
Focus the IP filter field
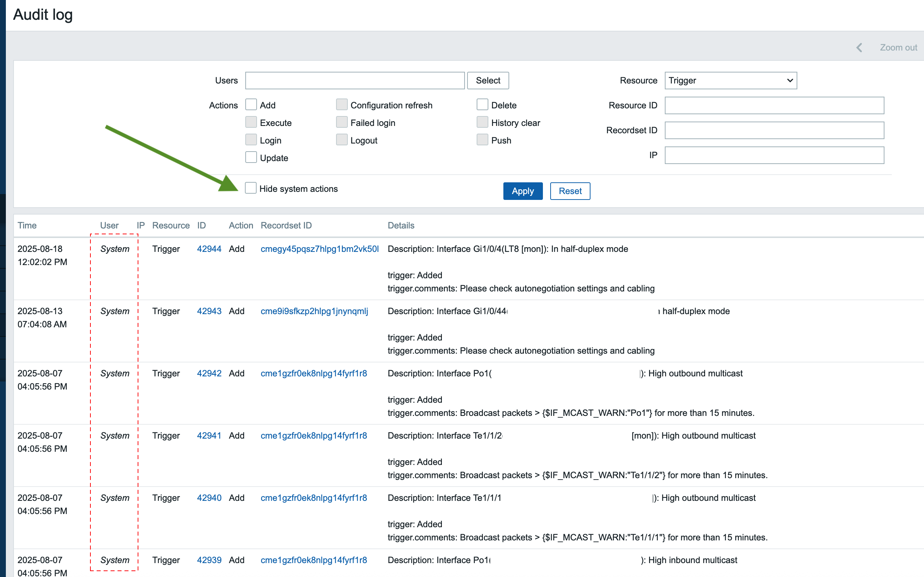774,155
